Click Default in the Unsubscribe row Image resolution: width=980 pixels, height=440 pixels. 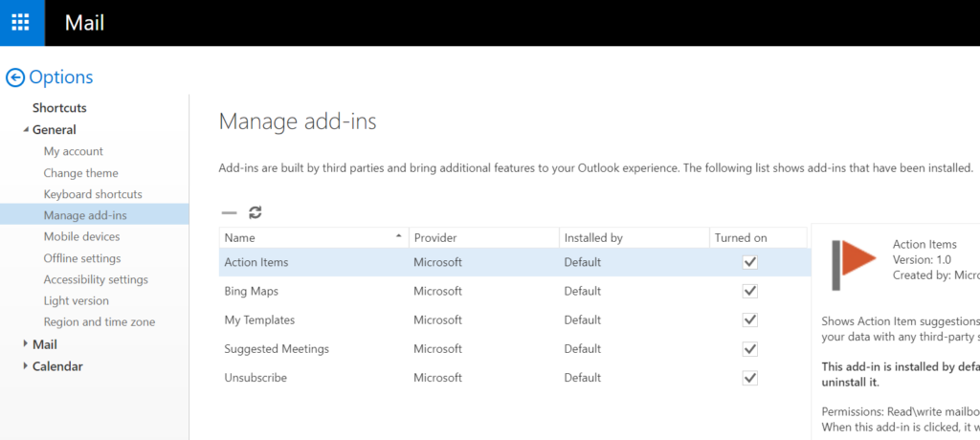583,378
